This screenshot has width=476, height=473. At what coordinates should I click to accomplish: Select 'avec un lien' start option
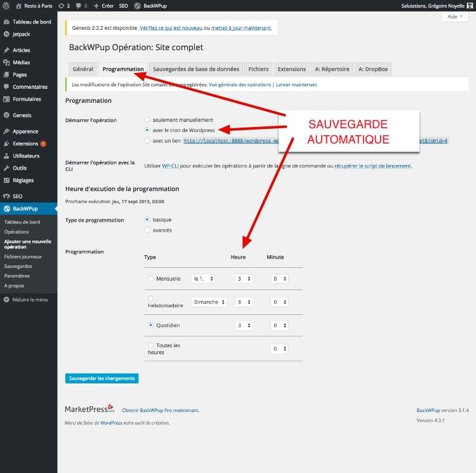pyautogui.click(x=147, y=140)
